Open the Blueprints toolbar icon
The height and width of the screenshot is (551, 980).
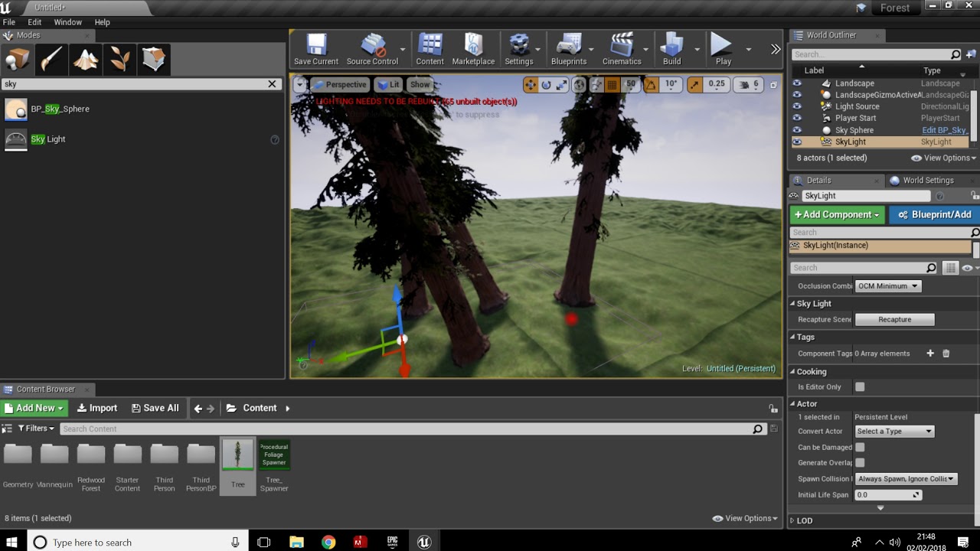coord(569,50)
